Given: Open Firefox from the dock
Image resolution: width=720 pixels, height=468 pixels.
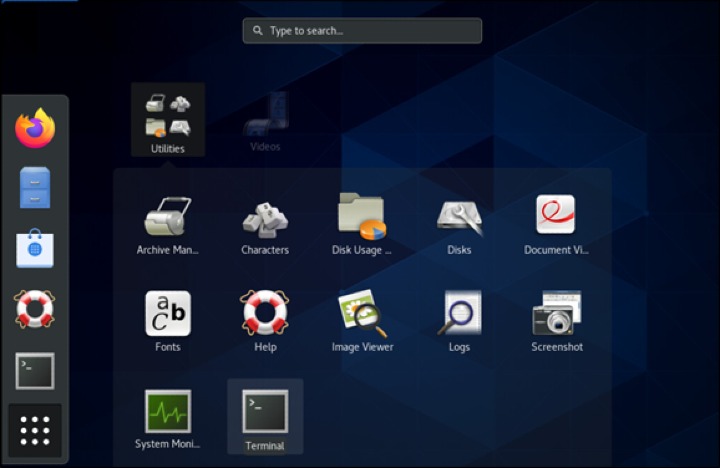Looking at the screenshot, I should [35, 128].
